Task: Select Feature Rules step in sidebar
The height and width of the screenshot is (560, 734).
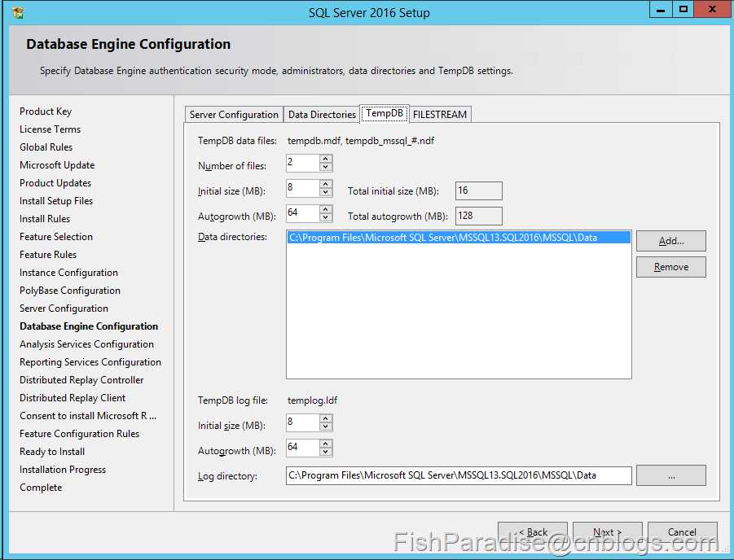Action: pyautogui.click(x=48, y=255)
